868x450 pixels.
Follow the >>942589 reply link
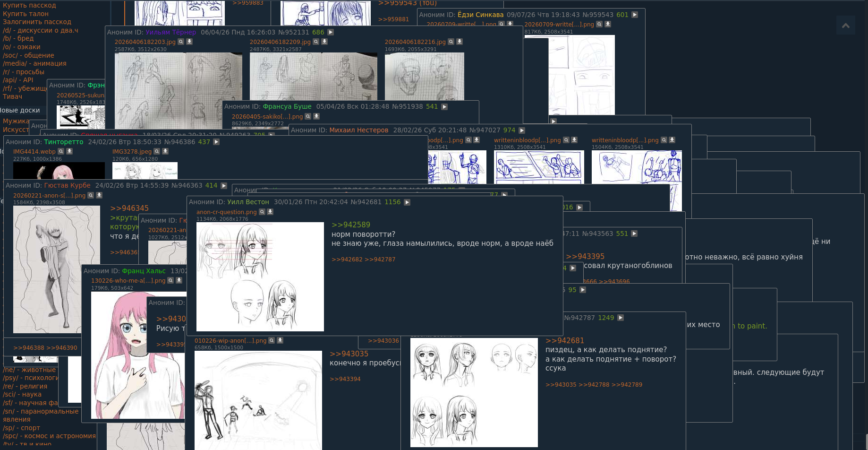tap(351, 225)
